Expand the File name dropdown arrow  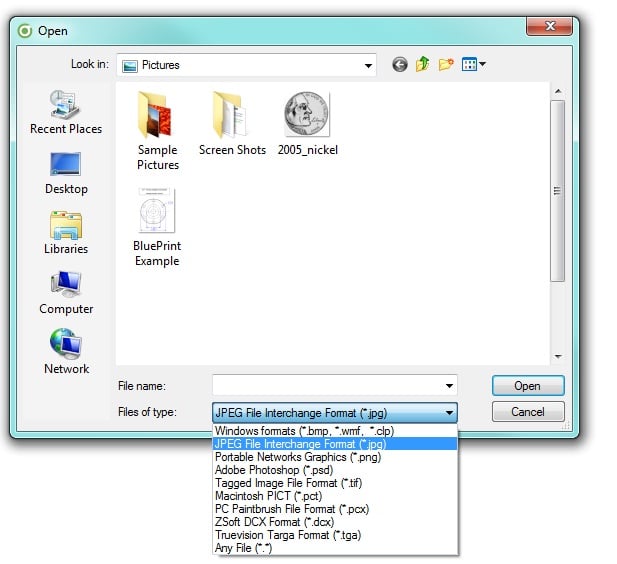coord(449,385)
